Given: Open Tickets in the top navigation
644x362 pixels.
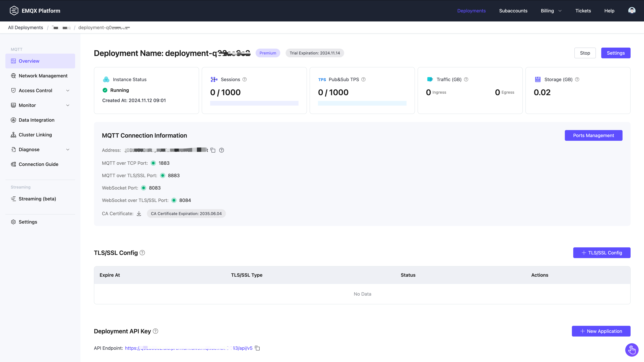Looking at the screenshot, I should pos(583,11).
